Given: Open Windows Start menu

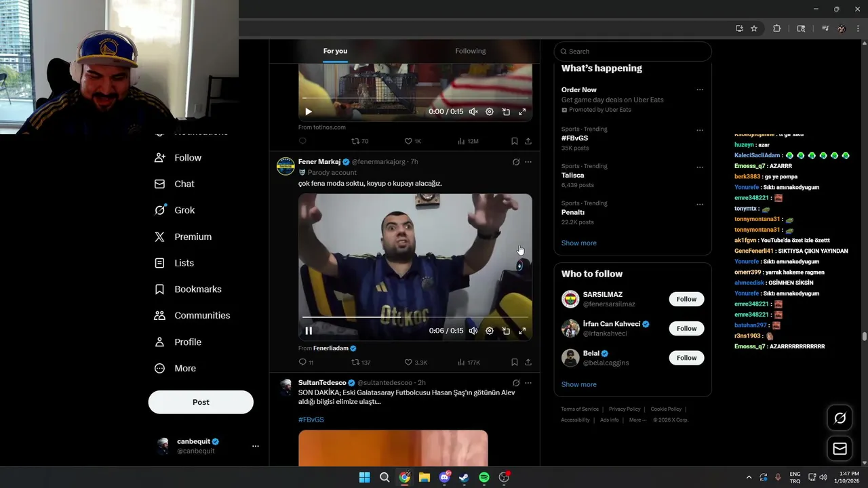Looking at the screenshot, I should coord(364,477).
